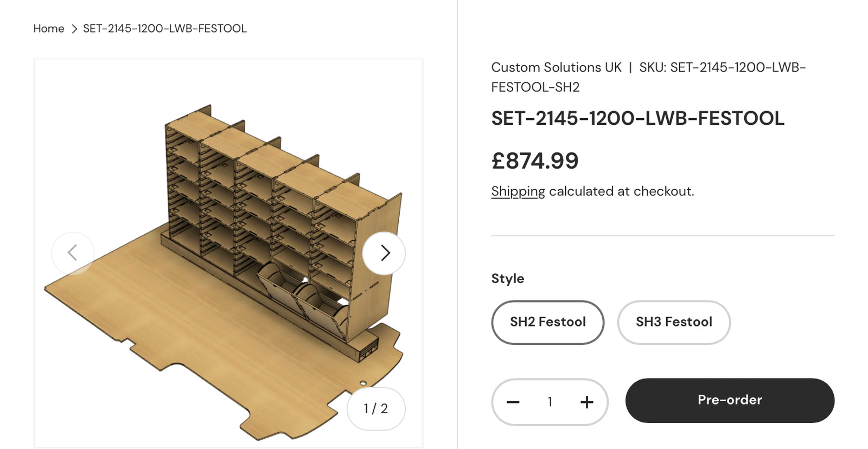Image resolution: width=868 pixels, height=449 pixels.
Task: Click the 1 / 2 slide counter
Action: click(x=375, y=408)
